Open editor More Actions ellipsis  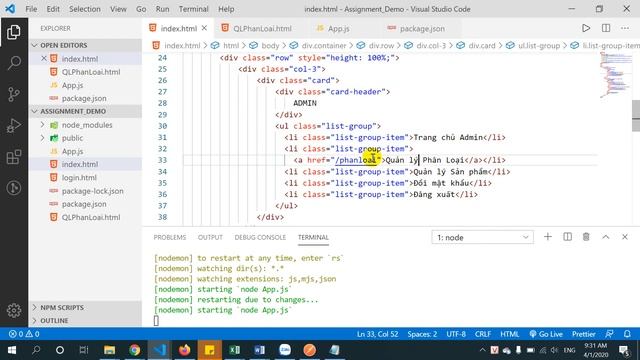(625, 28)
